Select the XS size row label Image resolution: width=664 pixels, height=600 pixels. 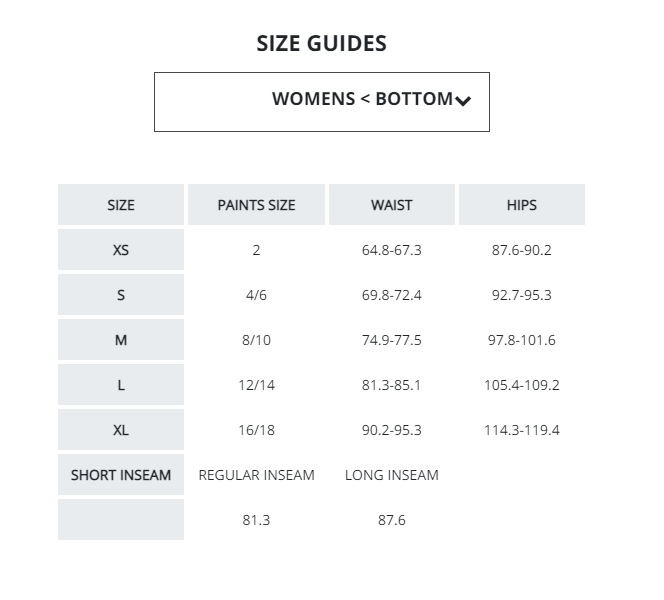[121, 250]
